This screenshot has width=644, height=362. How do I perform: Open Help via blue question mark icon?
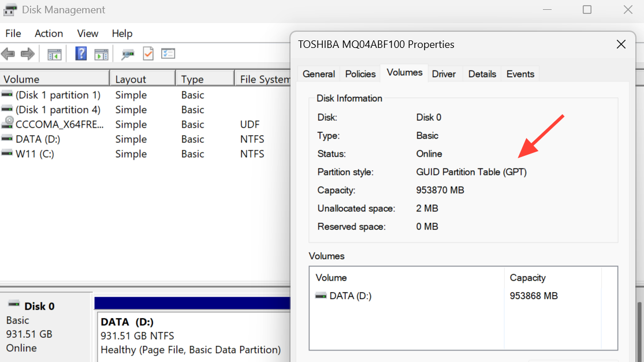[x=81, y=54]
